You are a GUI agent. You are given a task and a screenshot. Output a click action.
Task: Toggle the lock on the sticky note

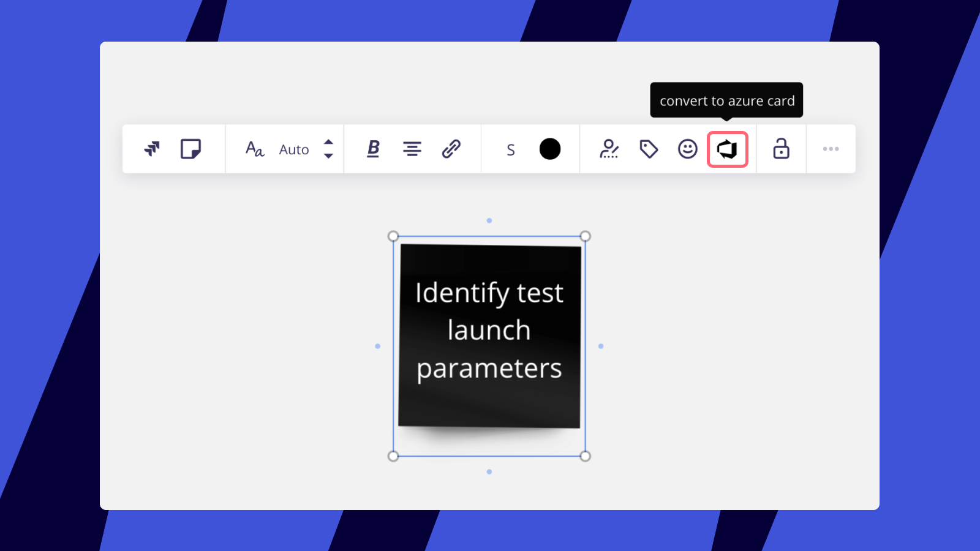(x=781, y=149)
